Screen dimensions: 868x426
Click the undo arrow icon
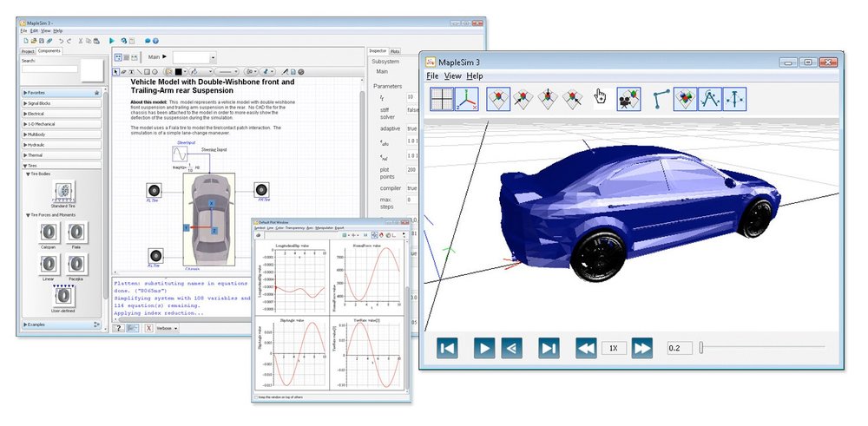tap(61, 41)
